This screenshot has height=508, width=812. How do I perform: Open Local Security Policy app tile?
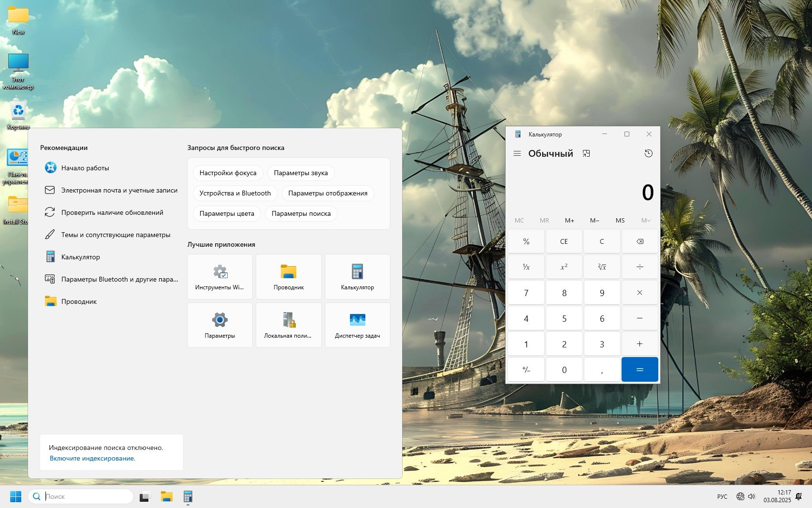point(288,325)
